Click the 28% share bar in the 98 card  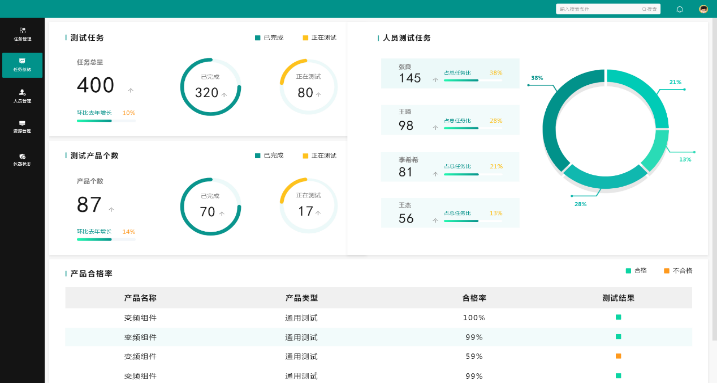click(473, 128)
